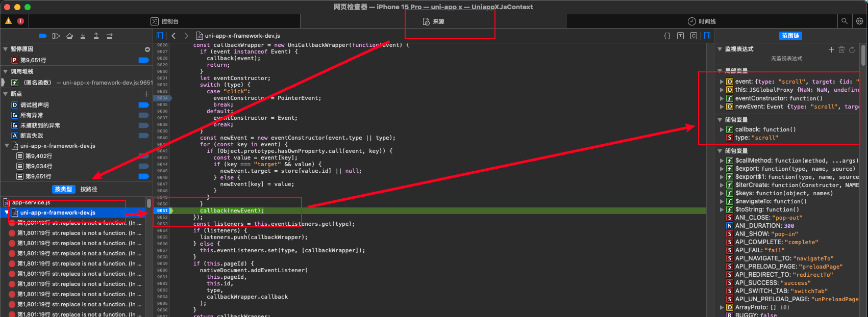Toggle the gutter breakpoint at line 9634
868x317 pixels.
pos(163,98)
